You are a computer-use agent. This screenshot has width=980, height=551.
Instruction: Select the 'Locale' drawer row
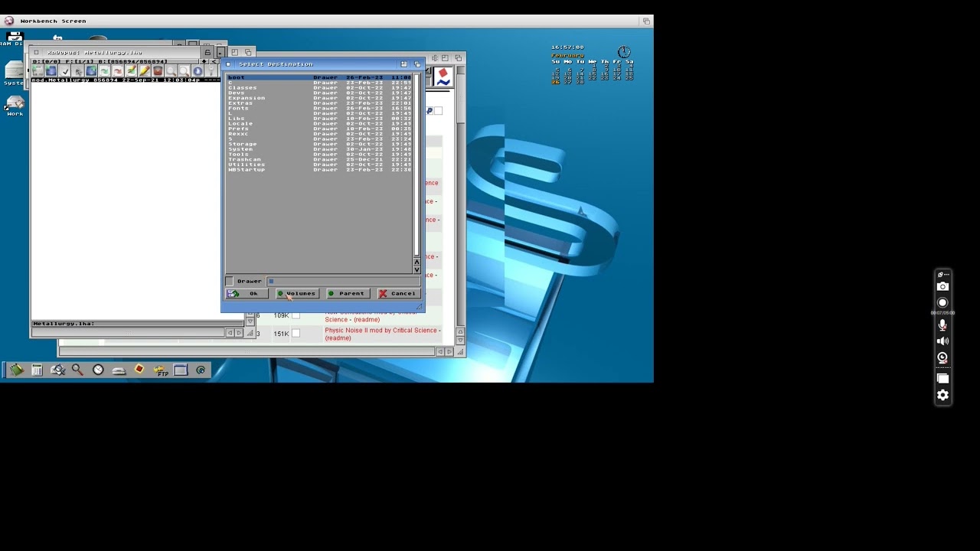point(320,123)
